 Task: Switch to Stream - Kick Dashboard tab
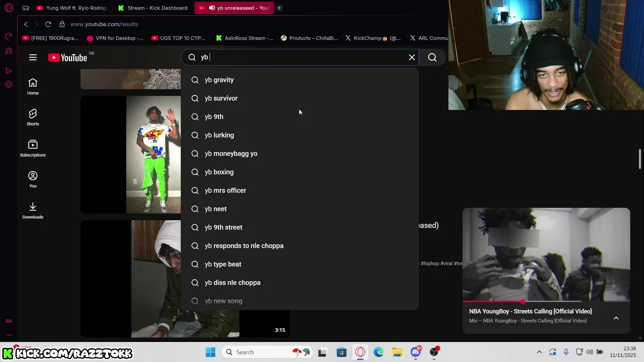point(153,8)
